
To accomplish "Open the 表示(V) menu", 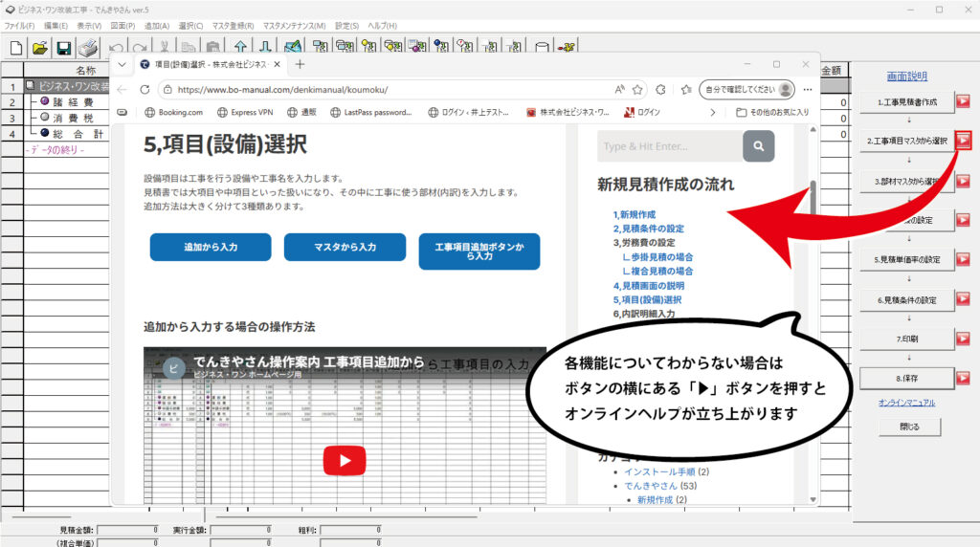I will pyautogui.click(x=89, y=26).
